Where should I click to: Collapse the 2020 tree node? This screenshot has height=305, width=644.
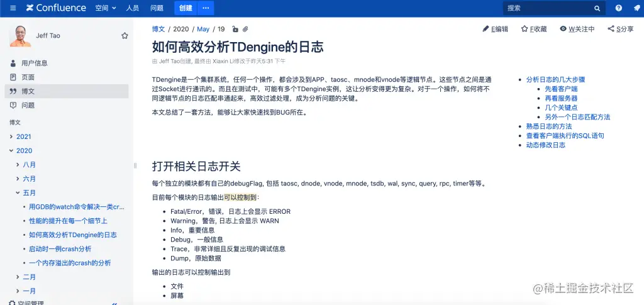11,151
